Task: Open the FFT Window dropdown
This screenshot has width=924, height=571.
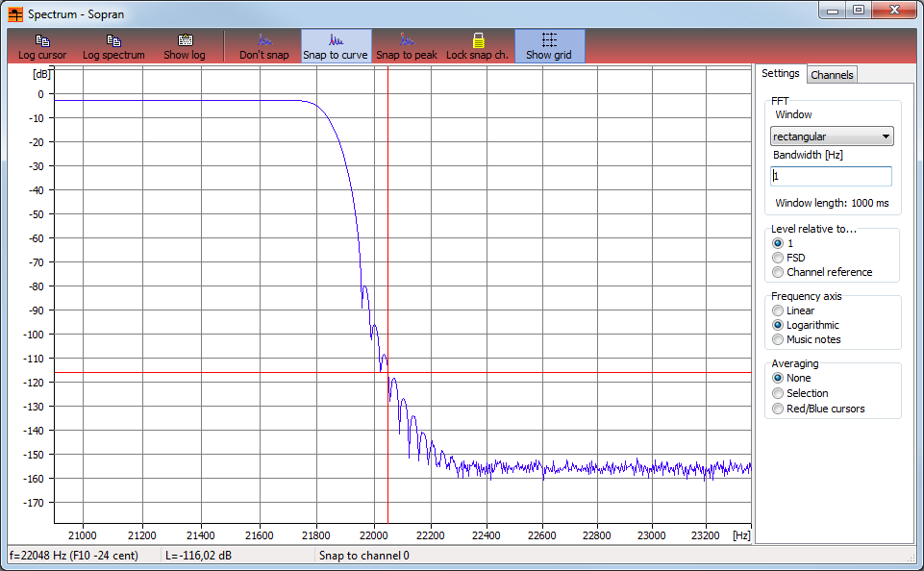Action: (x=832, y=137)
